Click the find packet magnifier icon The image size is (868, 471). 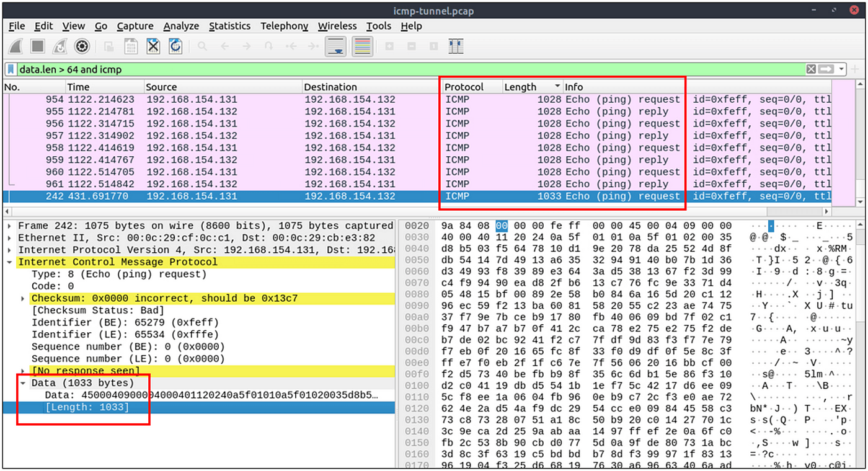tap(202, 46)
